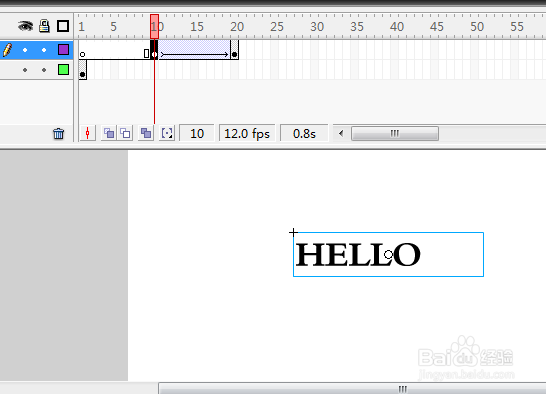
Task: Click the pencil icon on the top layer
Action: pos(7,50)
